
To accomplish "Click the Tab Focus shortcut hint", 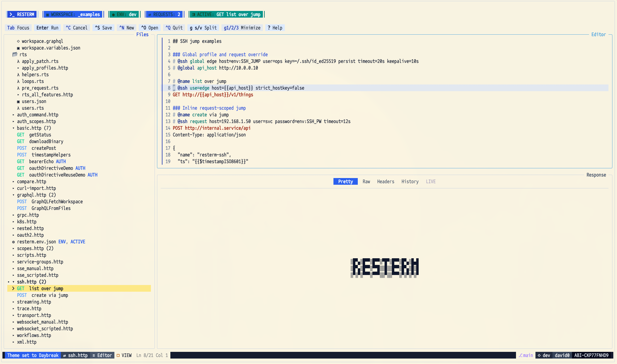I will pyautogui.click(x=18, y=28).
